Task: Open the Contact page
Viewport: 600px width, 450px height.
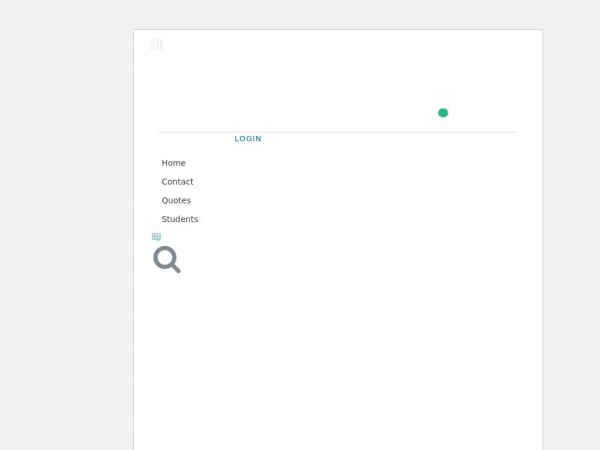Action: click(177, 182)
